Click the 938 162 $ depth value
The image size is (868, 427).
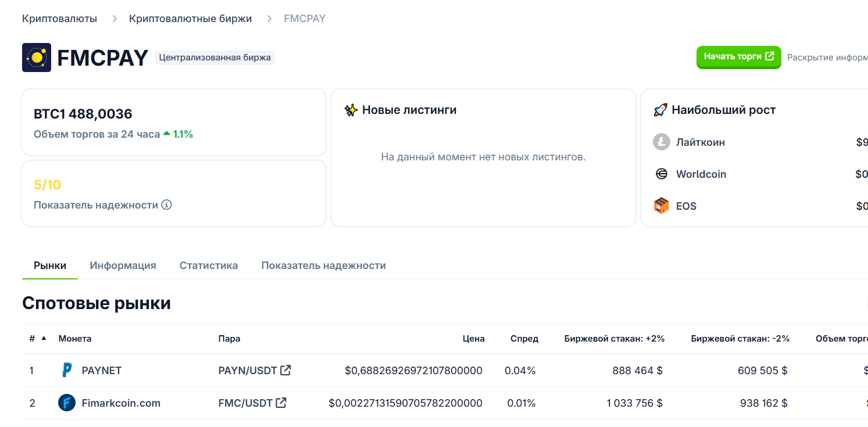pos(764,403)
